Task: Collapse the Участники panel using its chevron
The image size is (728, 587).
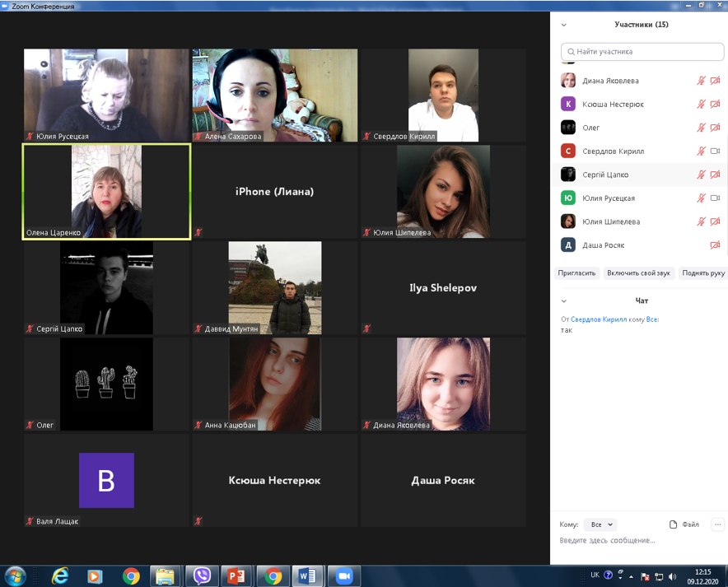Action: coord(564,26)
